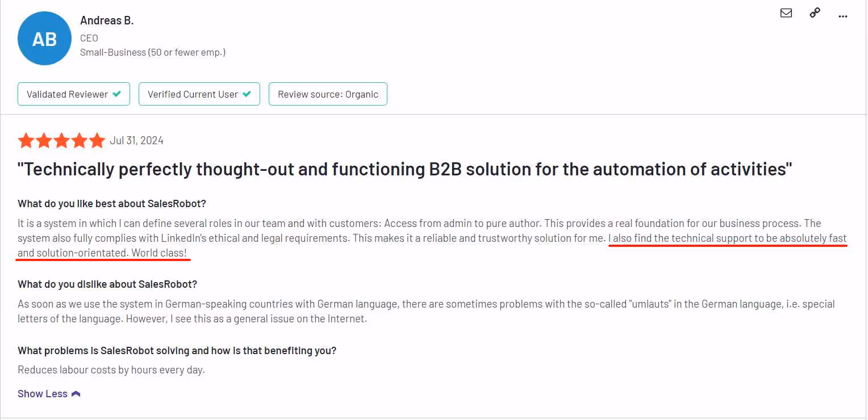Expand the ellipsis dropdown at top right
868x420 pixels.
click(x=843, y=16)
